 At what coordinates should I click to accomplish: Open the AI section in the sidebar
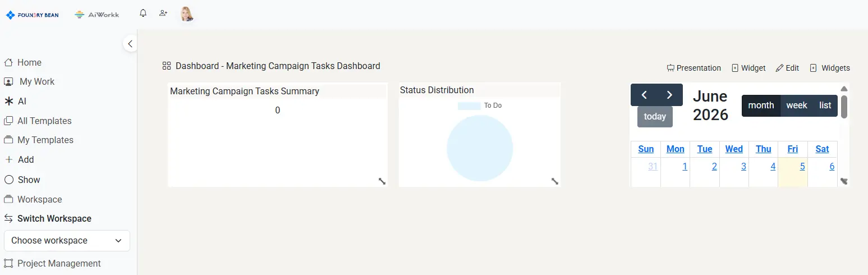tap(15, 101)
